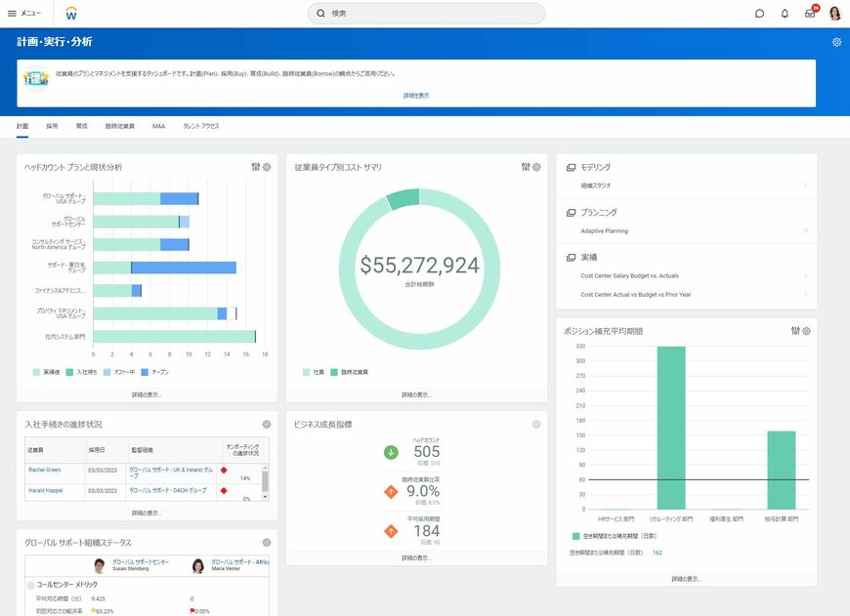Open the chat assistant icon
Screen dimensions: 850x616
pos(759,14)
